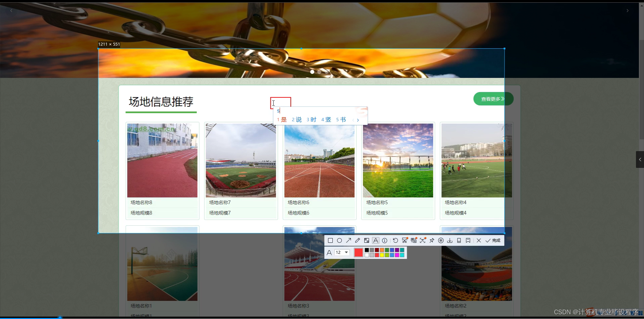The image size is (644, 319).
Task: Pick the teal color swatch
Action: coord(402,250)
